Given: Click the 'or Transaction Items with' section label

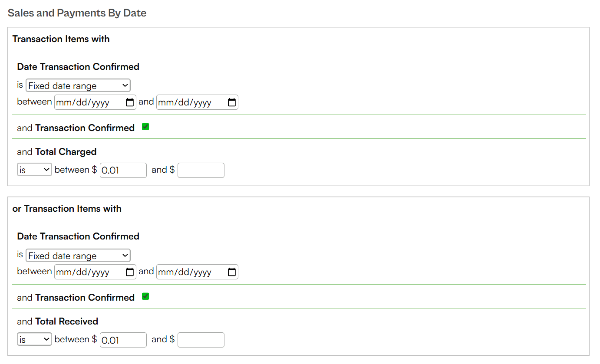Looking at the screenshot, I should [67, 209].
